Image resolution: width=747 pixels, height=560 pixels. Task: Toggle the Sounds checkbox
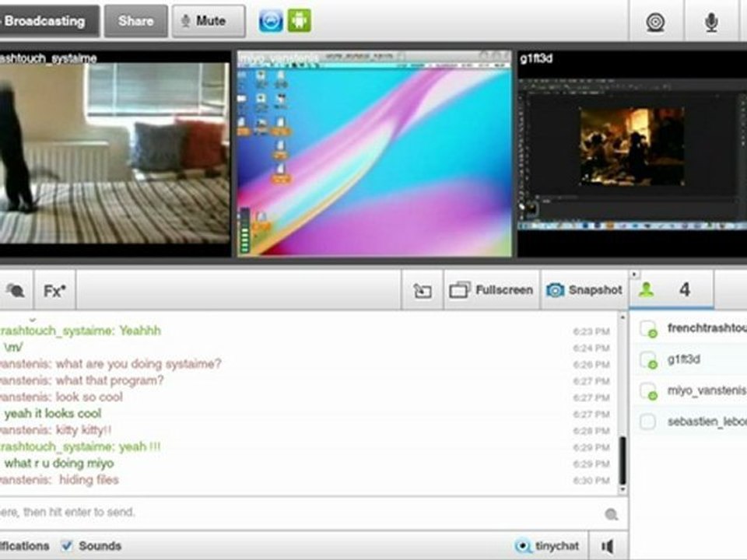tap(67, 546)
